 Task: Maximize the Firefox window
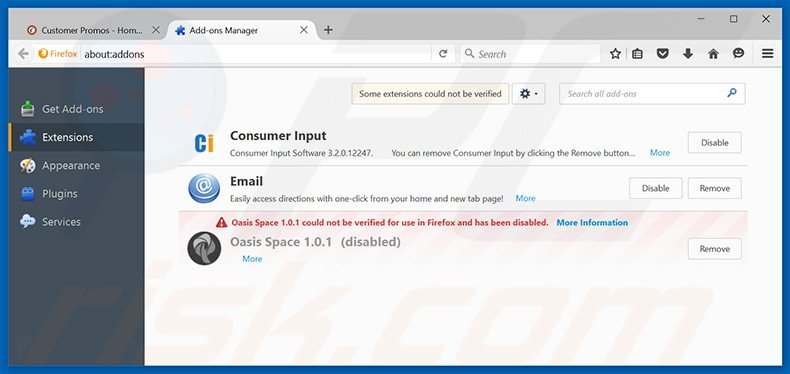click(734, 19)
